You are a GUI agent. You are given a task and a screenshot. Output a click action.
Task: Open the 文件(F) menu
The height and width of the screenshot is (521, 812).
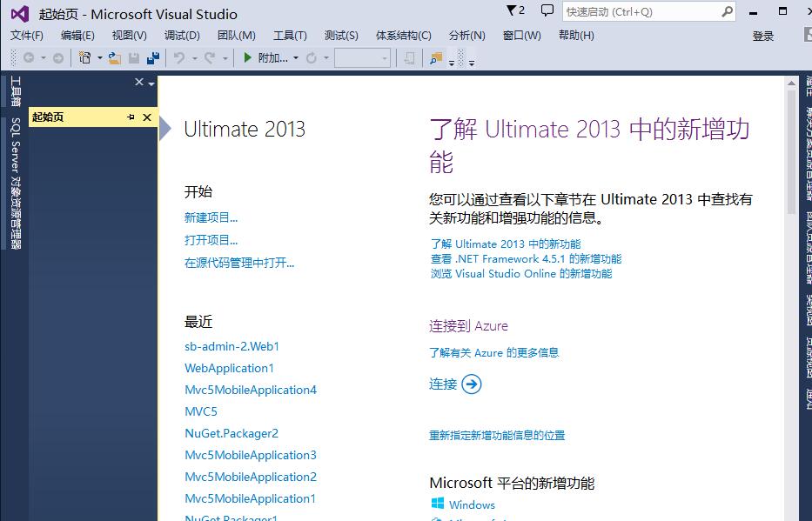[27, 35]
